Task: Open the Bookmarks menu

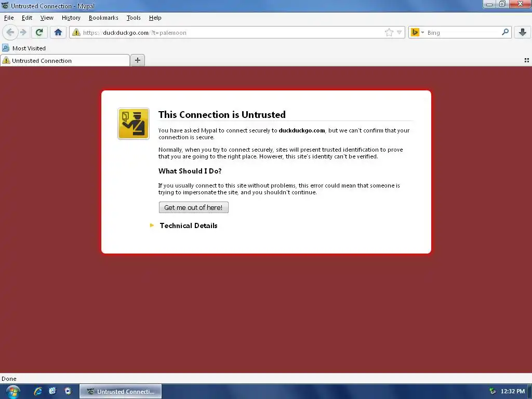Action: pyautogui.click(x=103, y=18)
